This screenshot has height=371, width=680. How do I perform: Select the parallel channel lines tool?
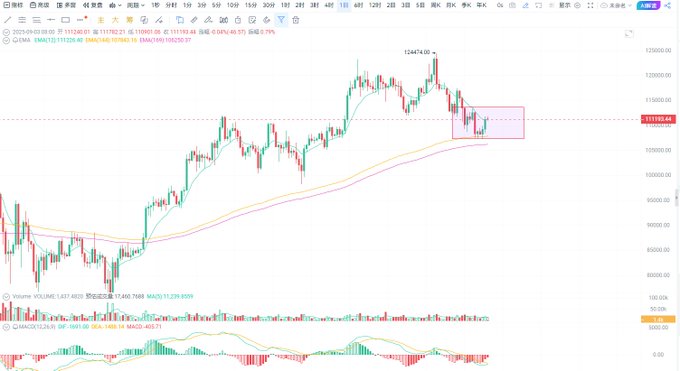point(22,20)
